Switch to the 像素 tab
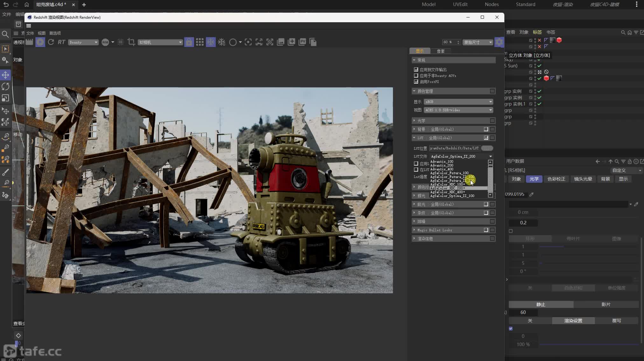This screenshot has width=644, height=361. (x=441, y=51)
